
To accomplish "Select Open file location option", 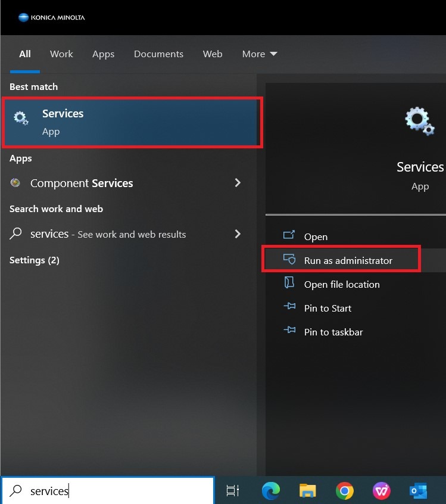I will click(x=341, y=284).
